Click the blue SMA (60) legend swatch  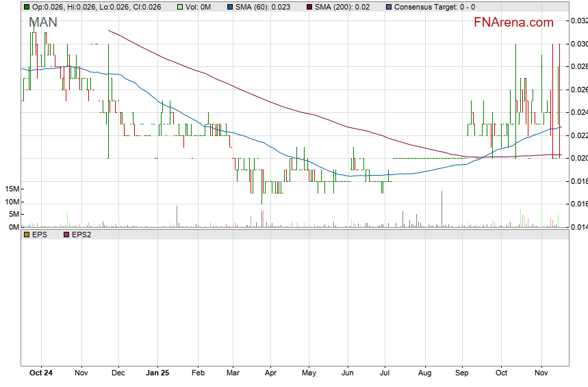(x=229, y=7)
